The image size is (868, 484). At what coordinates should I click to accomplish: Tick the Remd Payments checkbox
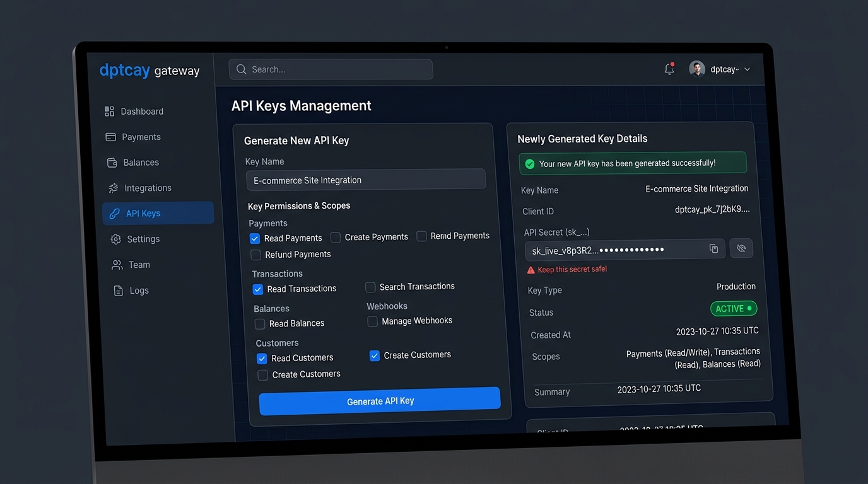pyautogui.click(x=422, y=236)
